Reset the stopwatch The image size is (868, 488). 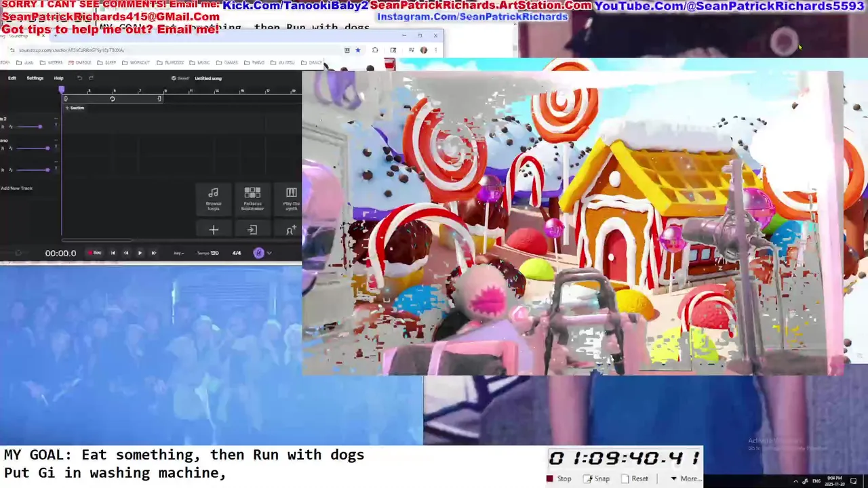635,479
